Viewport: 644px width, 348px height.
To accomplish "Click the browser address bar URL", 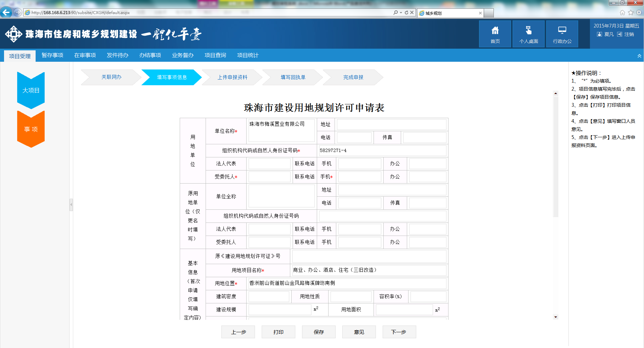I will click(81, 13).
